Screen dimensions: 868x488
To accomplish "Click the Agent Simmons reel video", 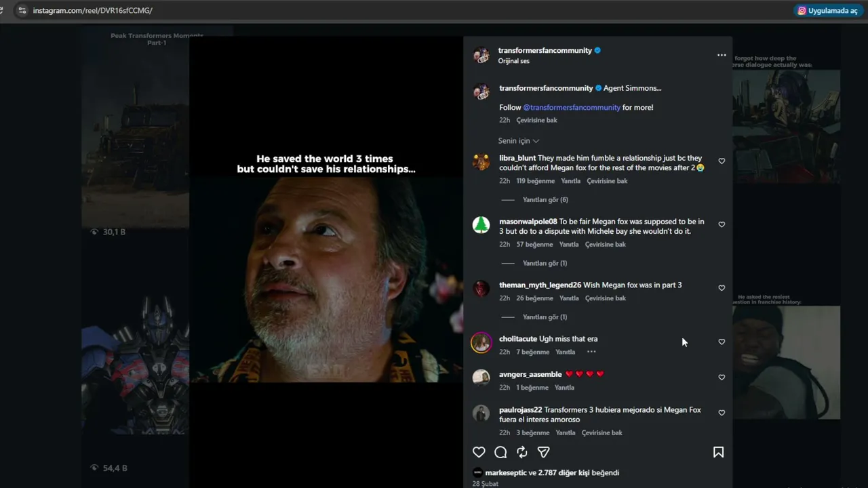I will tap(326, 262).
